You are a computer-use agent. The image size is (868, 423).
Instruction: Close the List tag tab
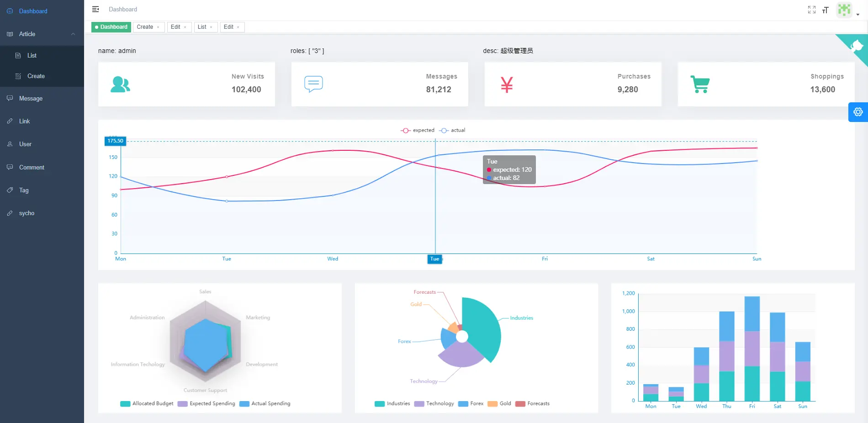[211, 27]
